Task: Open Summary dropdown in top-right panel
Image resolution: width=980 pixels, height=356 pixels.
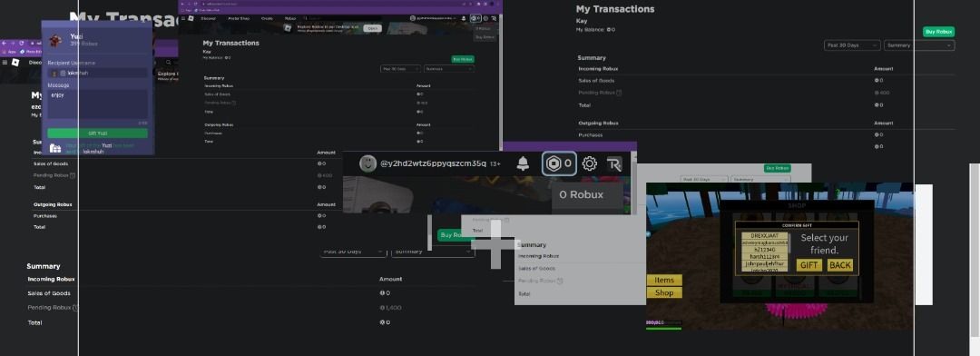Action: coord(919,45)
